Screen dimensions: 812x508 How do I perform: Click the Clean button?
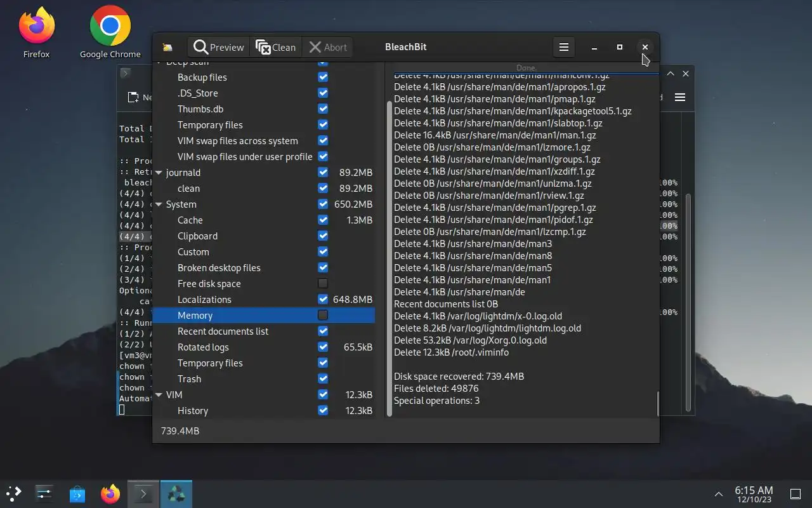pyautogui.click(x=275, y=47)
